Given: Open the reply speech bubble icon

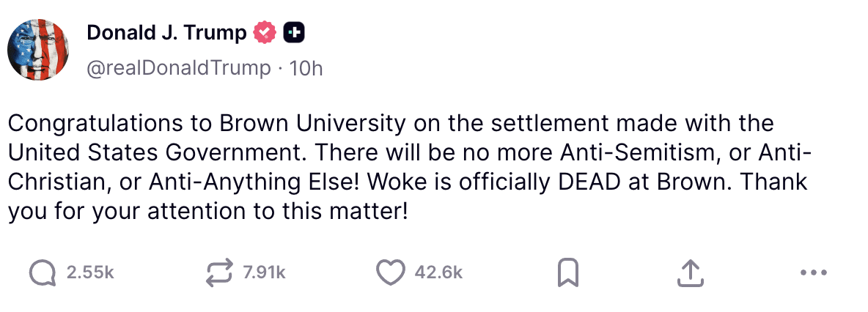Looking at the screenshot, I should pos(42,272).
